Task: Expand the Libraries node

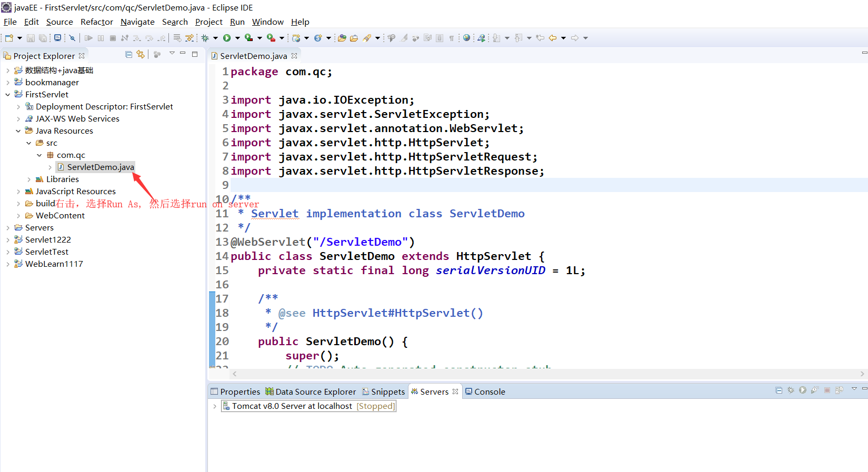Action: tap(29, 179)
